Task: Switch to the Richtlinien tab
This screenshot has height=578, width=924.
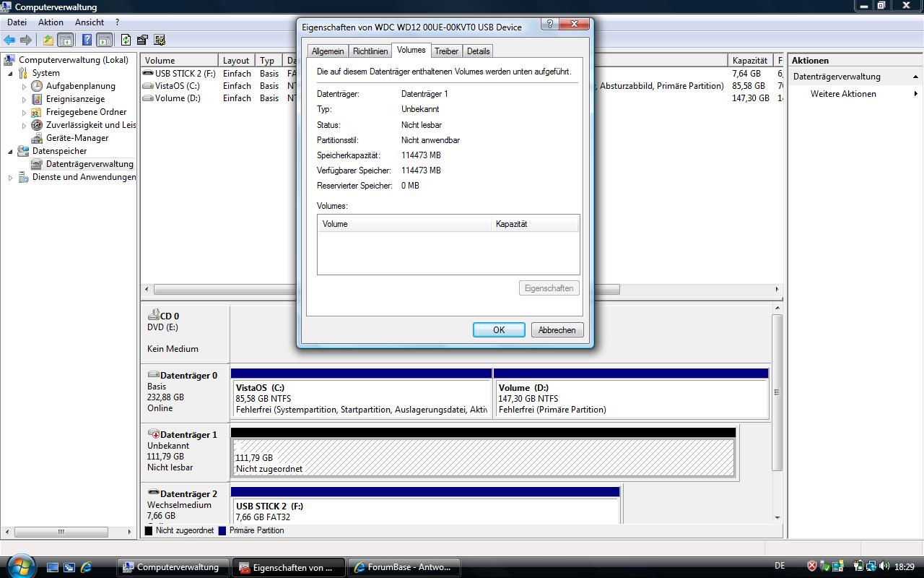Action: [x=370, y=51]
